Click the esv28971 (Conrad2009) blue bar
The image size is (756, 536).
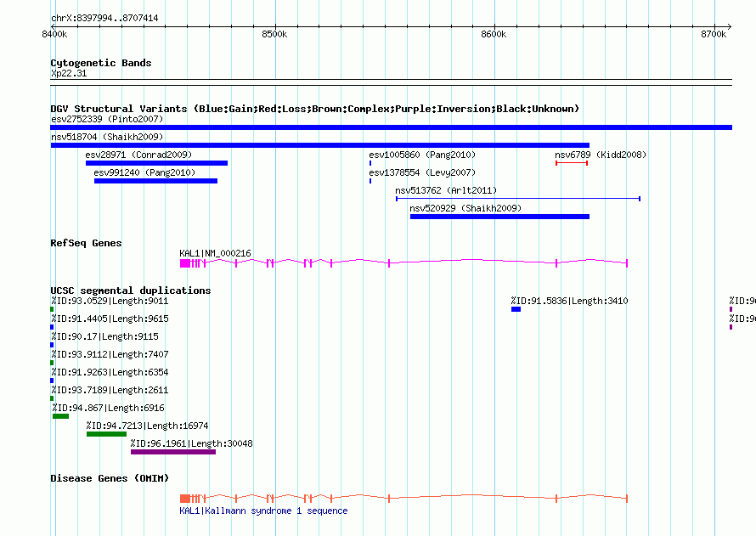[x=156, y=163]
